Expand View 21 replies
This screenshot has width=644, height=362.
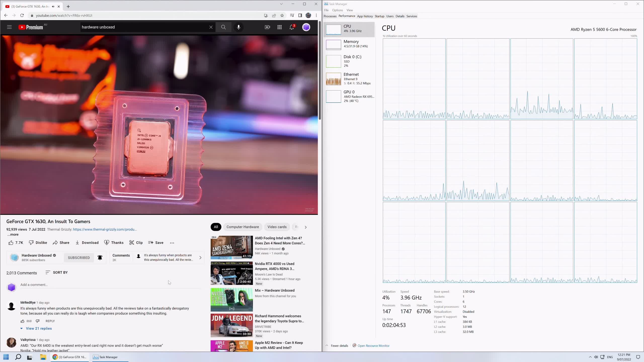click(x=38, y=328)
